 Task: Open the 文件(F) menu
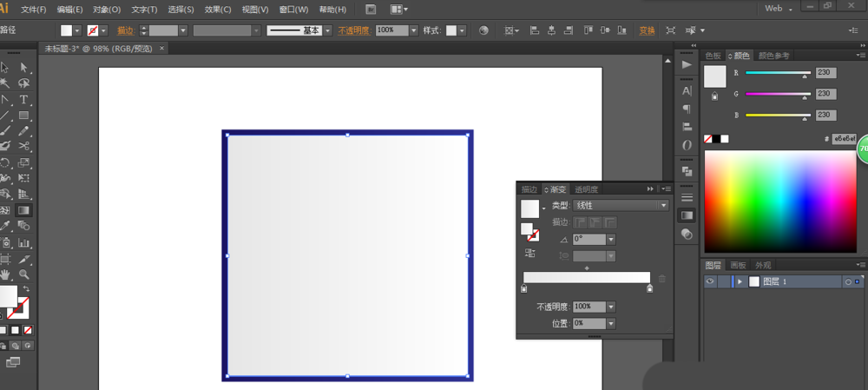[34, 10]
